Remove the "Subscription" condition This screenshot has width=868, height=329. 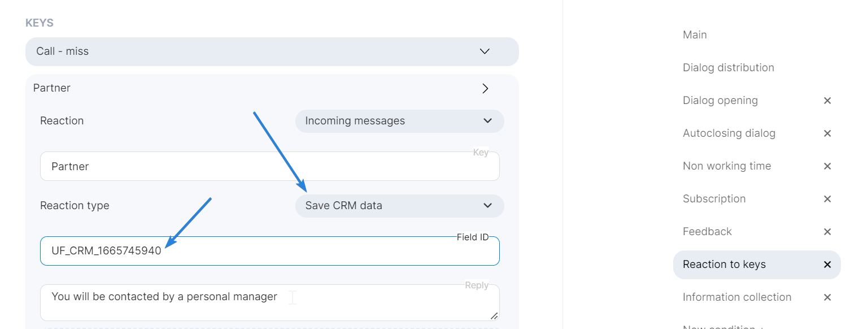(827, 199)
